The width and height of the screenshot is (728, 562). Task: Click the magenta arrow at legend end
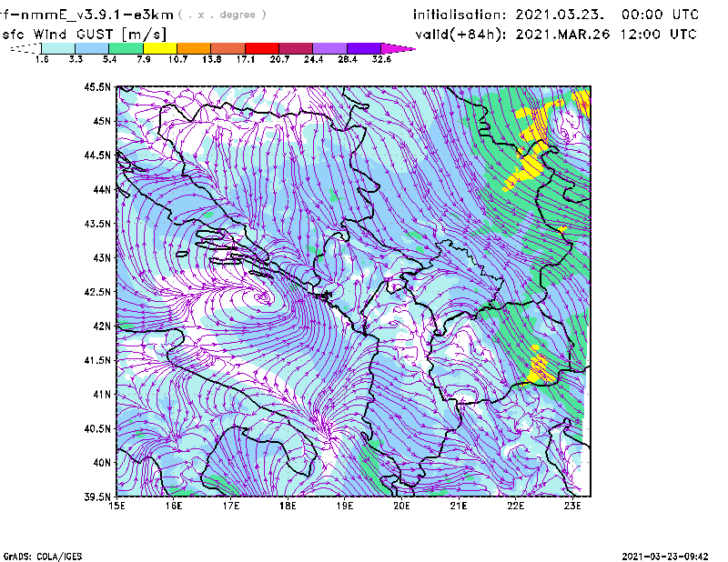point(399,47)
